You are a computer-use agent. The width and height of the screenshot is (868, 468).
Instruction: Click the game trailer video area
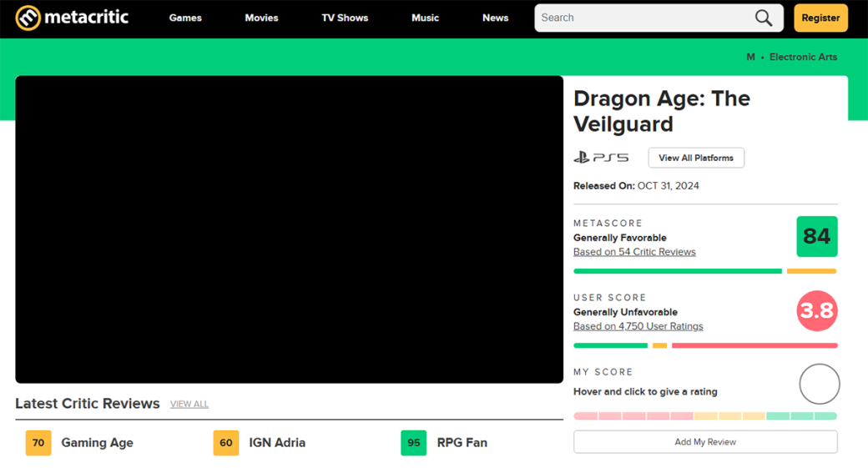[x=289, y=229]
